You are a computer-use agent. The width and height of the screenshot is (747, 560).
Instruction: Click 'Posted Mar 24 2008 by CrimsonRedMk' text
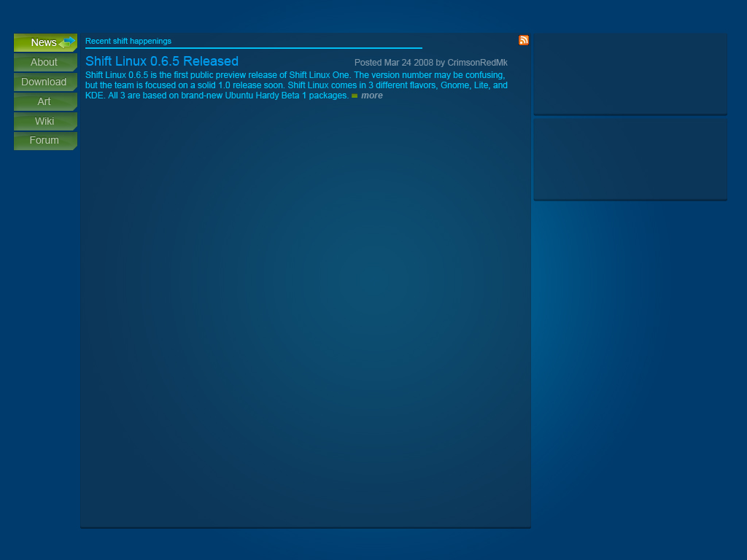click(430, 63)
